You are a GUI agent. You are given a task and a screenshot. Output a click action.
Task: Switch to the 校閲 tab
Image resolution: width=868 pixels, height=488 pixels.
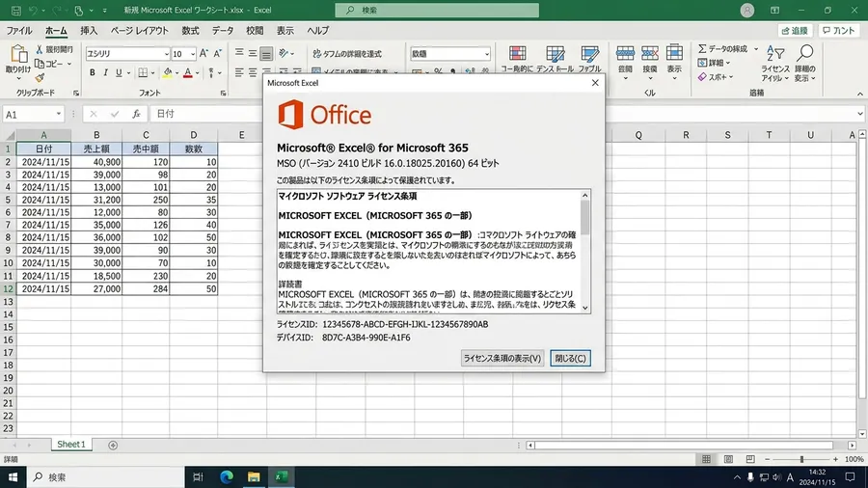point(255,31)
